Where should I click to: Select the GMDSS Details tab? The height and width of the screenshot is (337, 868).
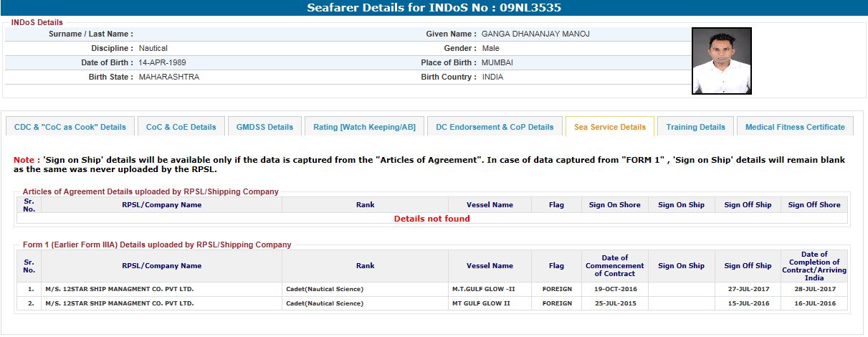pos(264,127)
